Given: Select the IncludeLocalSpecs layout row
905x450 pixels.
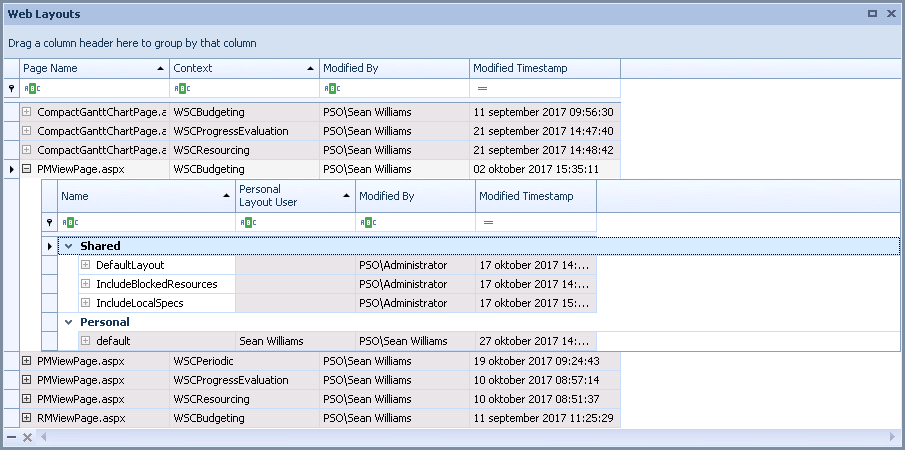Looking at the screenshot, I should (140, 303).
